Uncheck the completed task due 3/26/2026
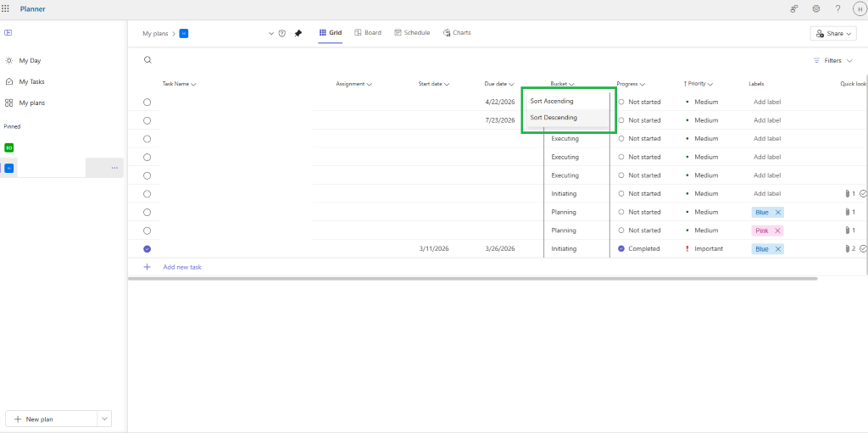868x433 pixels. tap(147, 249)
